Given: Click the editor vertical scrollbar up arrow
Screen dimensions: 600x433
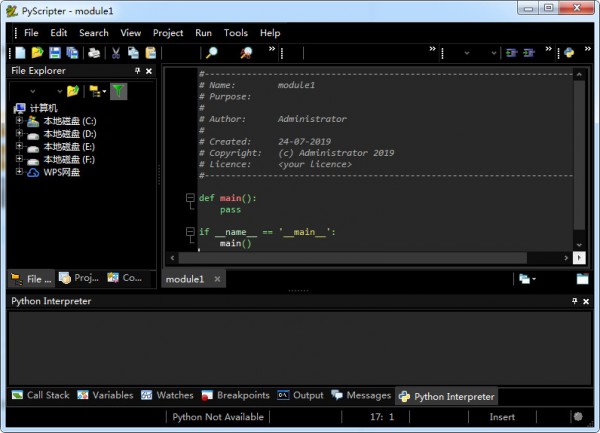Looking at the screenshot, I should point(579,75).
